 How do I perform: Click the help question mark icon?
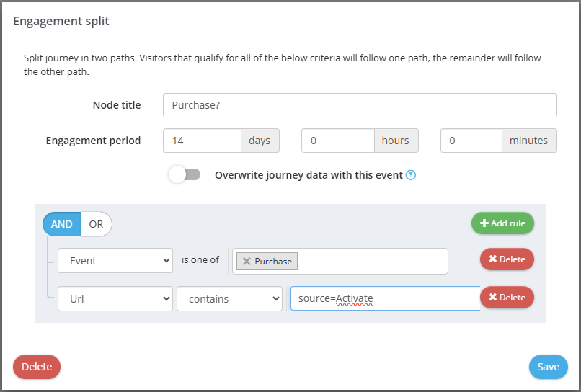click(x=411, y=175)
